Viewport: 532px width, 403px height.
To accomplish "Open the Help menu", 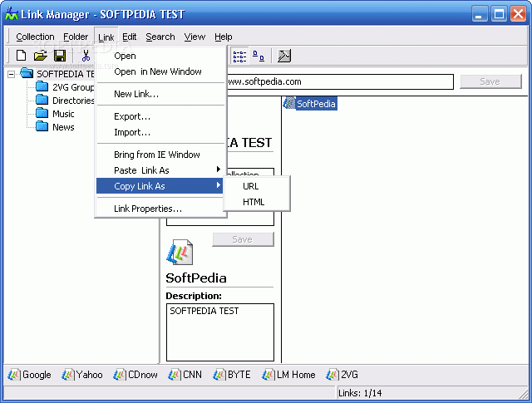I will coord(224,37).
